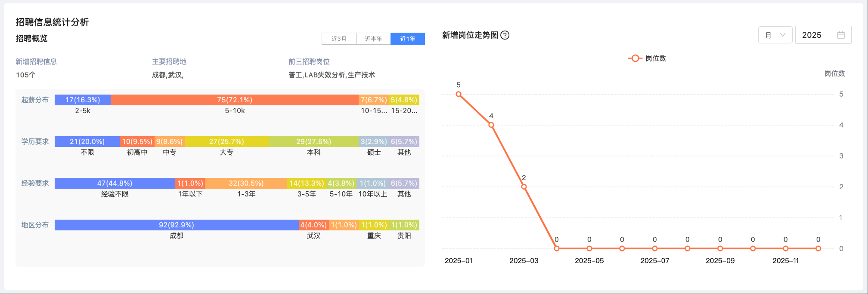Click the 新增岗位走势图 chart title
Image resolution: width=868 pixels, height=294 pixels.
[470, 35]
